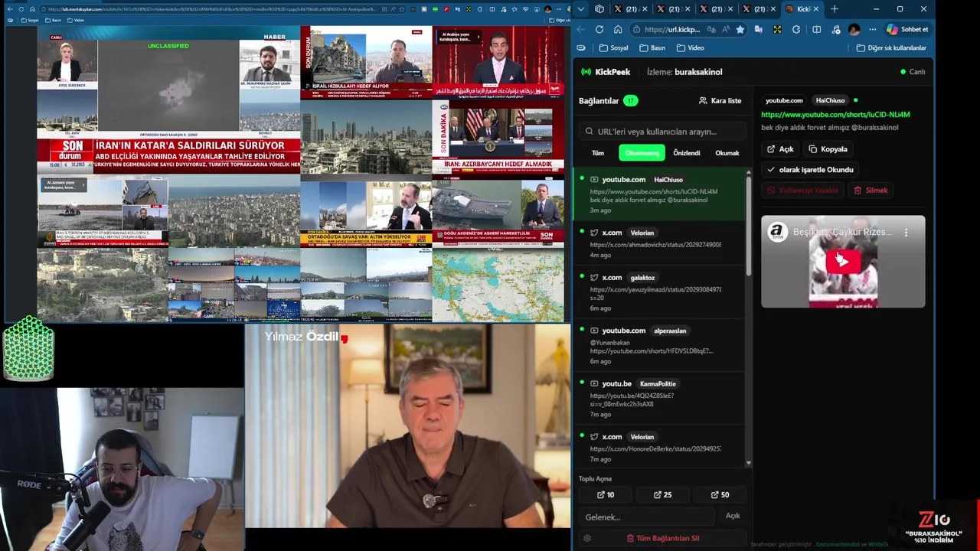Open the browser workspaces icon
980x551 pixels.
click(x=599, y=9)
